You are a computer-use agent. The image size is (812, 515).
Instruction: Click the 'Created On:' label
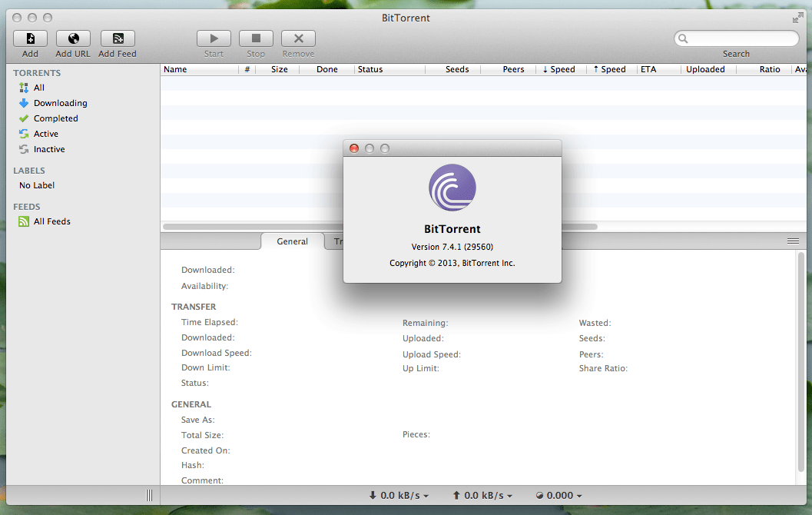click(x=206, y=450)
